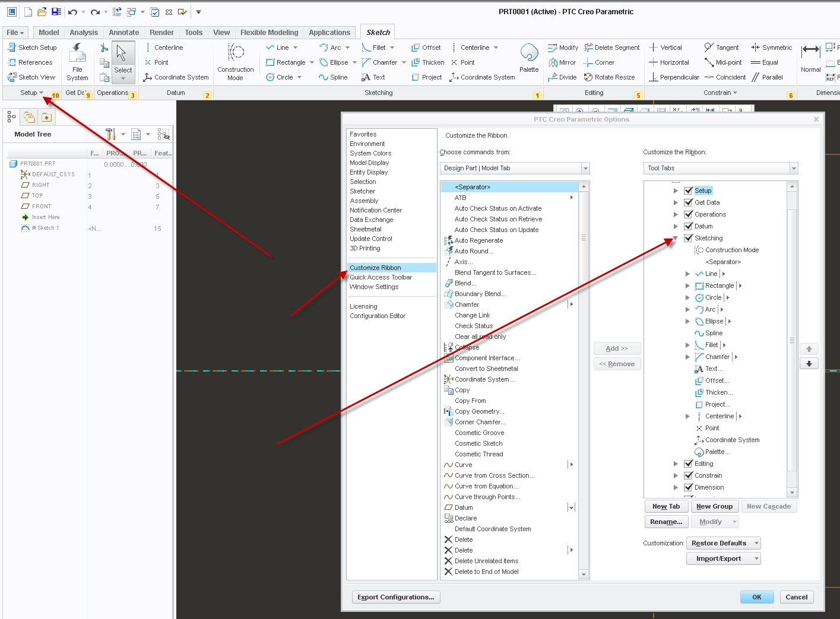Uncheck the Datum group checkbox
This screenshot has height=619, width=840.
[x=689, y=226]
